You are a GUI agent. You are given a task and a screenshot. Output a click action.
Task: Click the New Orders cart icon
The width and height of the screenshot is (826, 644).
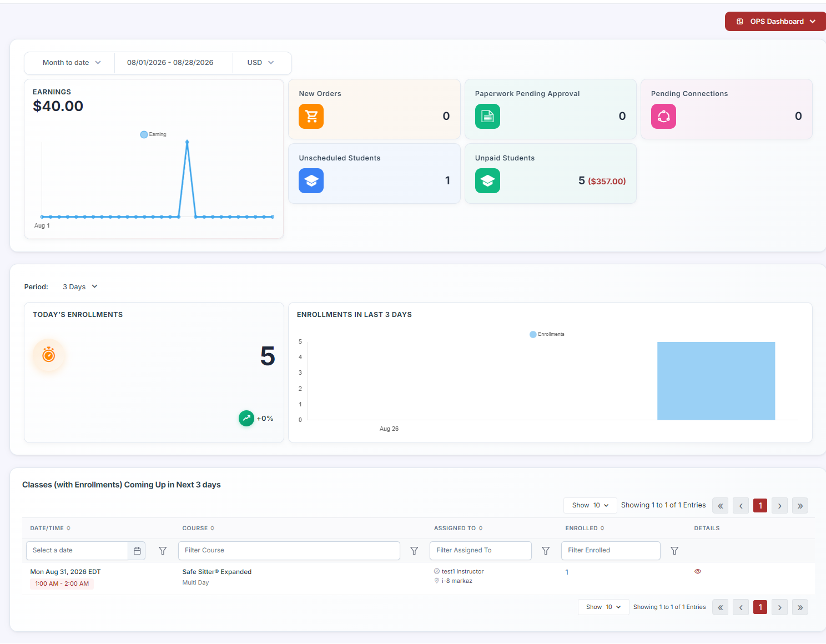pos(311,117)
